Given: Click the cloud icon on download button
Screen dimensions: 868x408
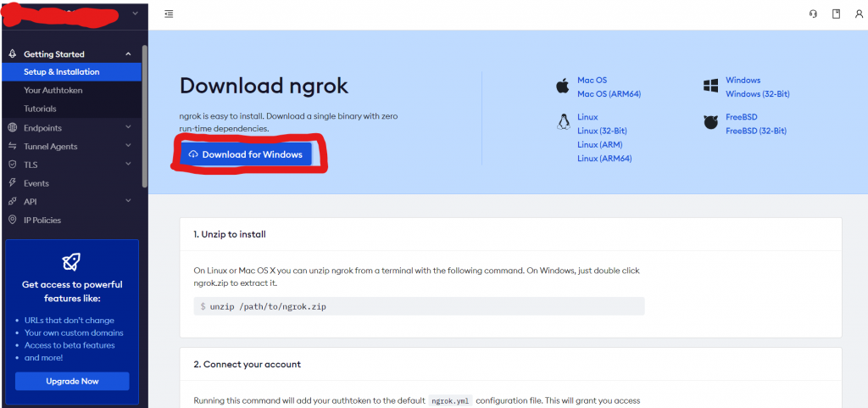Looking at the screenshot, I should click(193, 154).
